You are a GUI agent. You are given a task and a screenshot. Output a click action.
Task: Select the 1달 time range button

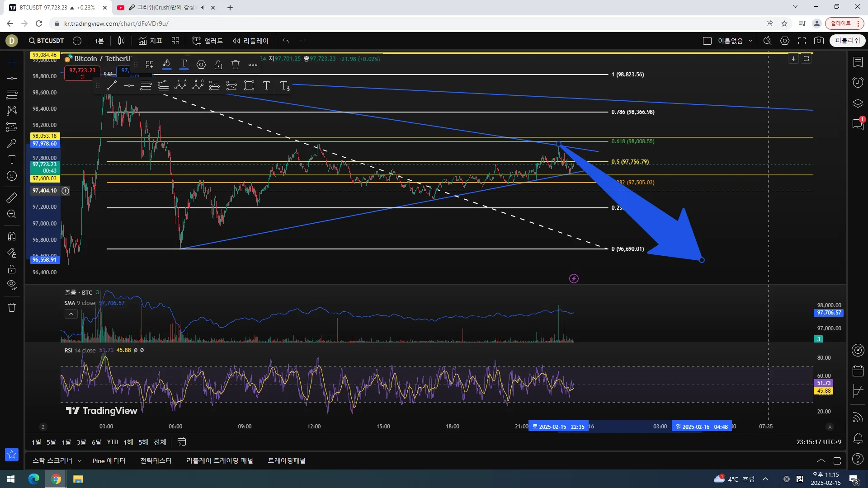tap(66, 442)
